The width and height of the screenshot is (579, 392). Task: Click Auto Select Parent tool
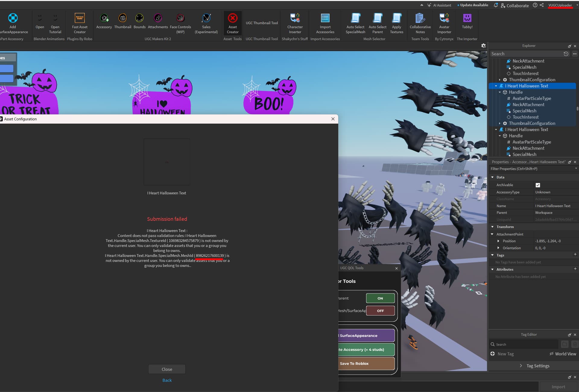(377, 23)
